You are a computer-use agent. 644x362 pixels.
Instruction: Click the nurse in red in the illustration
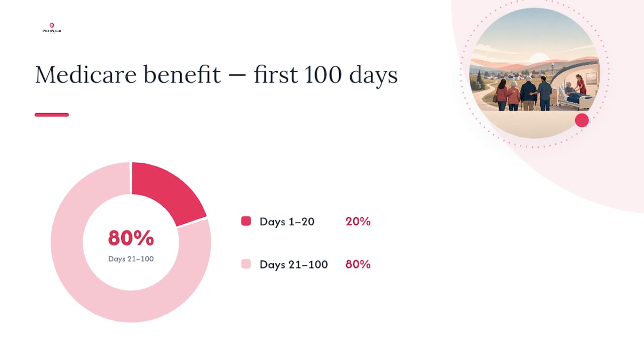pos(581,84)
